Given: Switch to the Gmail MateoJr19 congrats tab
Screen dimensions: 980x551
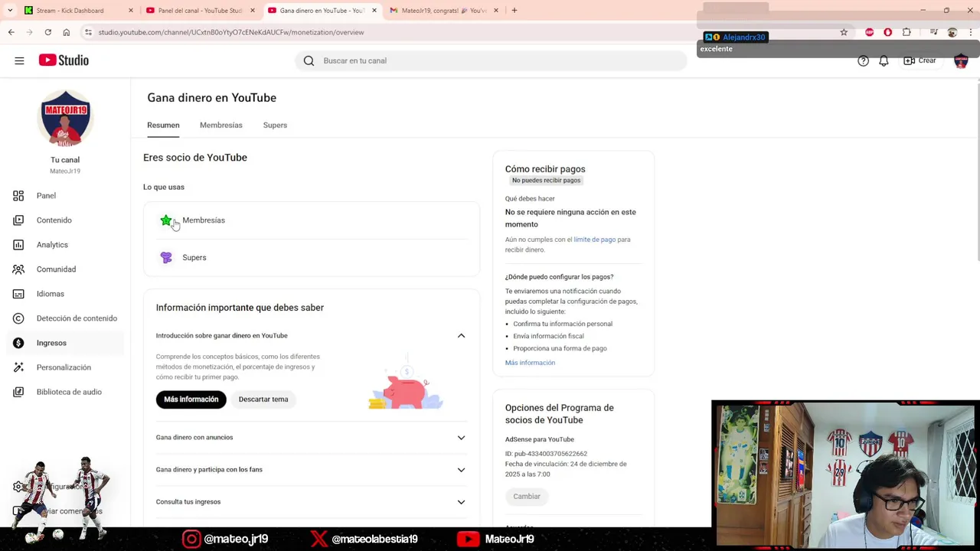Looking at the screenshot, I should [443, 11].
